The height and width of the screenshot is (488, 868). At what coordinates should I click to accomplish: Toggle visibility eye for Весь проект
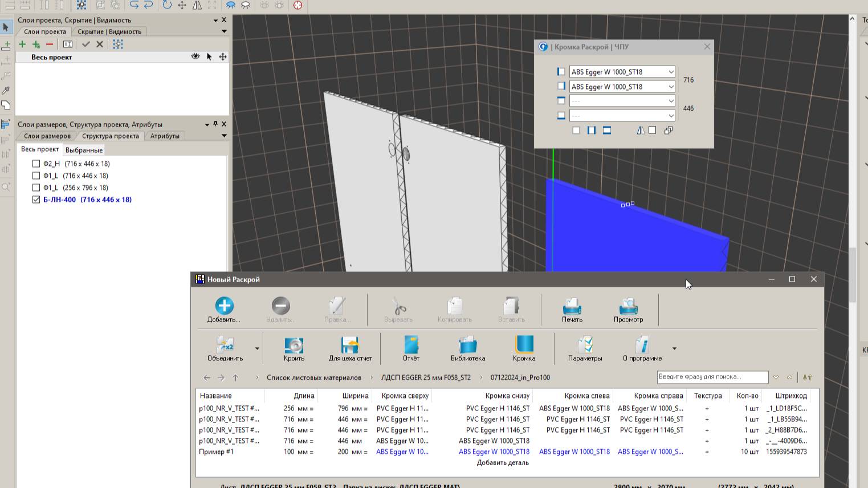[x=195, y=57]
